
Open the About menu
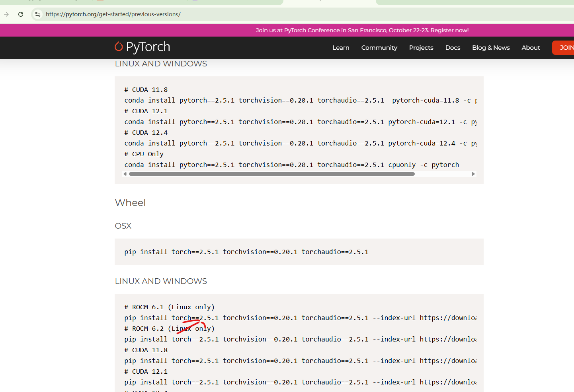coord(531,48)
